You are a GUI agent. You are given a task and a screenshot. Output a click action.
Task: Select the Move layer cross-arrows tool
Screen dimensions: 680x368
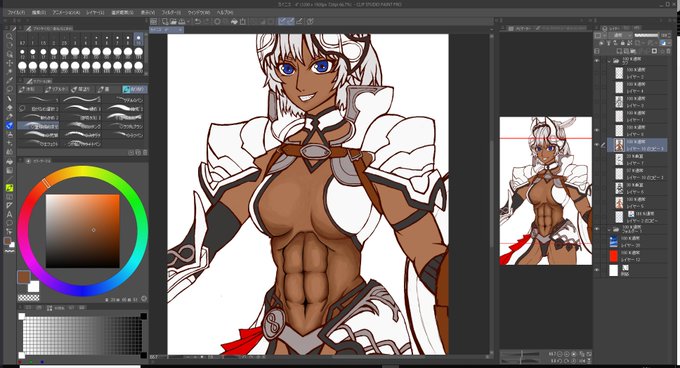10,63
